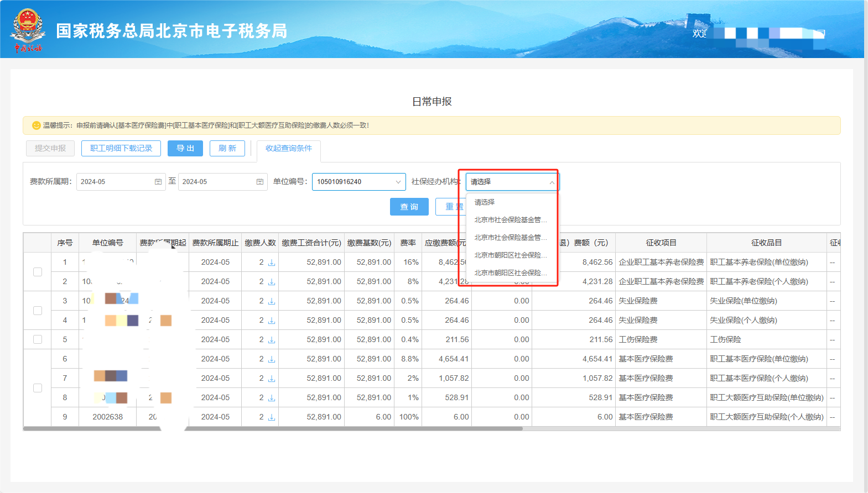Download employee details for row 2
The width and height of the screenshot is (868, 493).
[x=272, y=282]
